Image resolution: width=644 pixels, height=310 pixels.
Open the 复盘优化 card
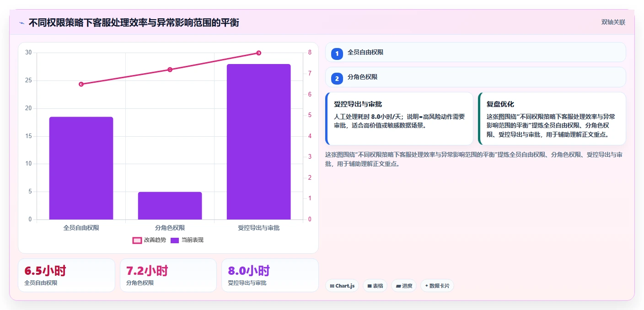[552, 118]
